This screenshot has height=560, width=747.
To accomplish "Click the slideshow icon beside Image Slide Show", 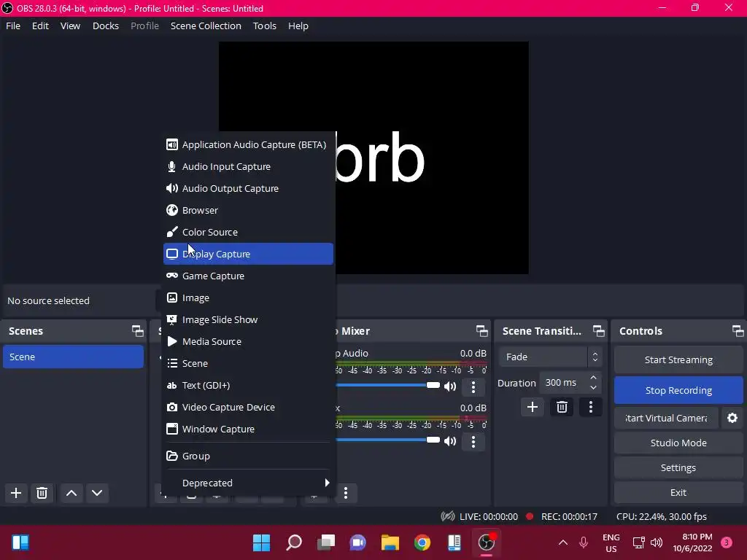I will click(x=172, y=319).
